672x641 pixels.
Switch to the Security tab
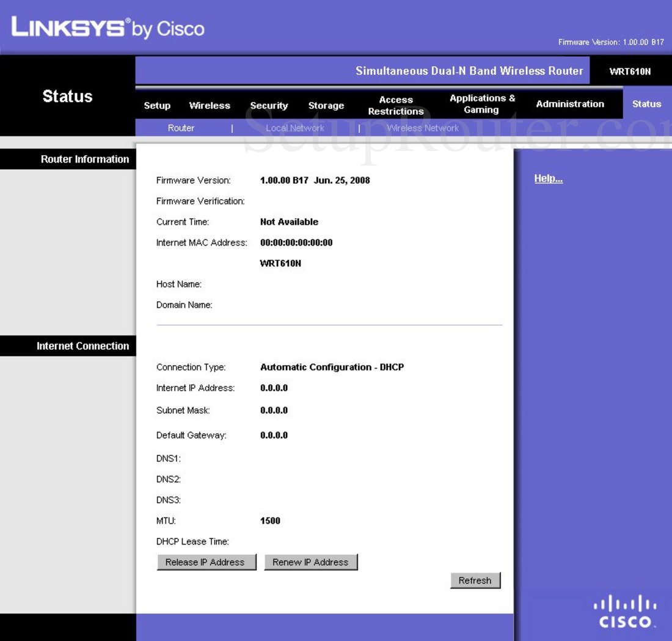tap(269, 106)
